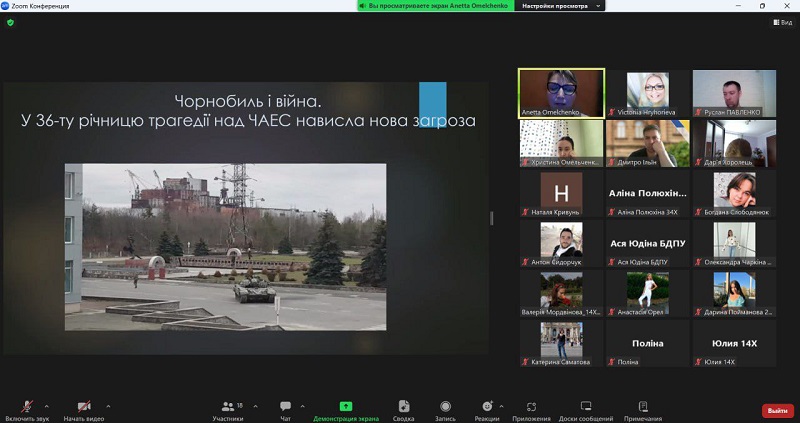Open Приложения apps panel

(531, 408)
